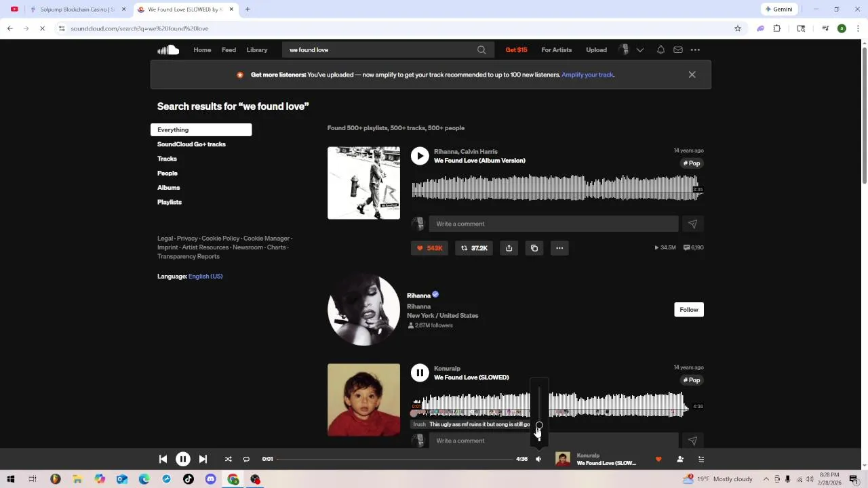Click the search magnifier icon

(x=481, y=49)
